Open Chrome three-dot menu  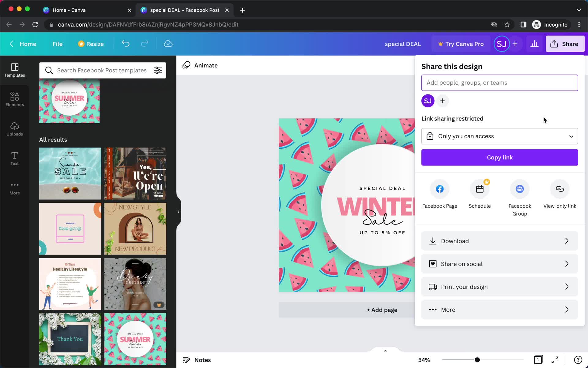point(579,25)
